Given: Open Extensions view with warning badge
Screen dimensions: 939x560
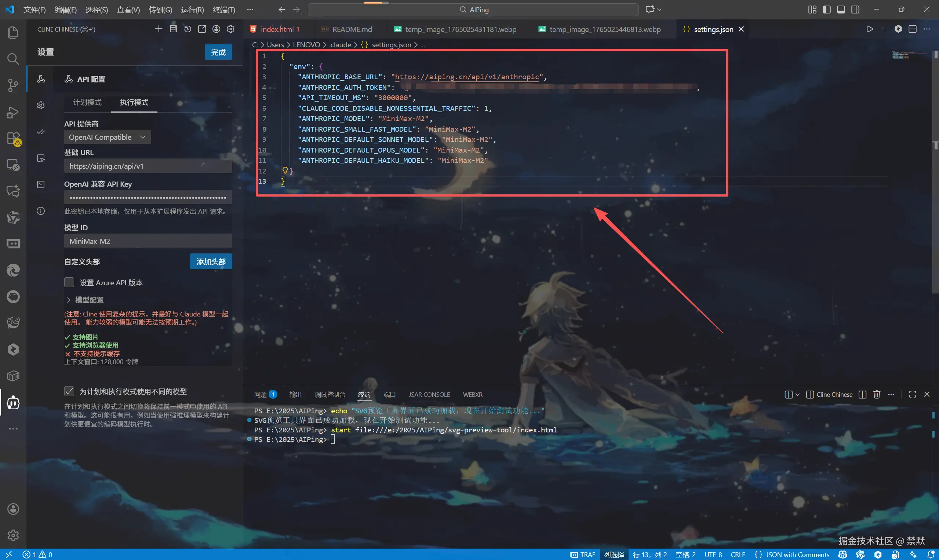Looking at the screenshot, I should coord(13,139).
